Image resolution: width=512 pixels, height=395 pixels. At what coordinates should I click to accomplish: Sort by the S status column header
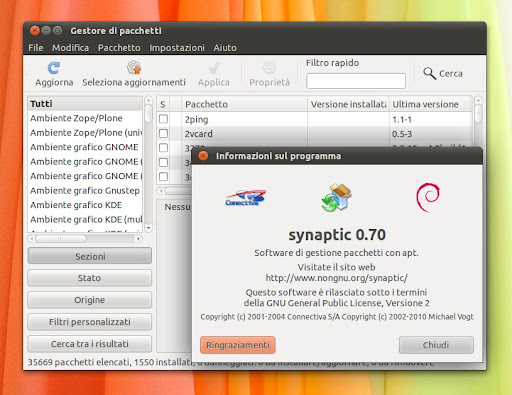(x=163, y=104)
